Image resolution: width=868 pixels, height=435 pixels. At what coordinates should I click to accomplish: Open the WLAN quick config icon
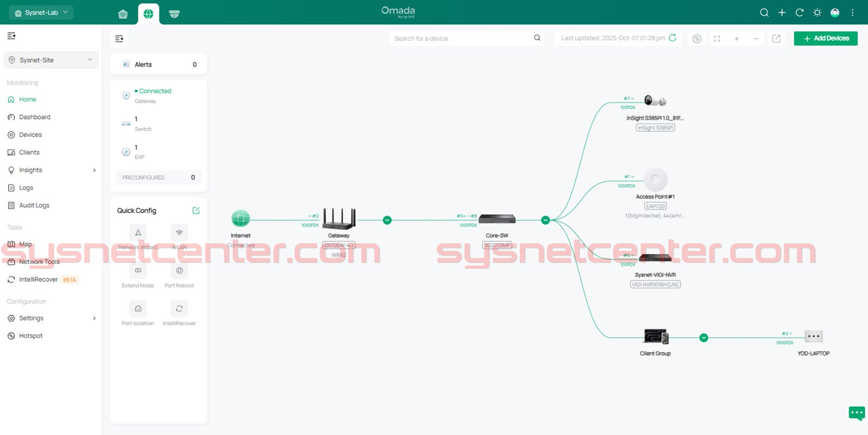coord(179,233)
